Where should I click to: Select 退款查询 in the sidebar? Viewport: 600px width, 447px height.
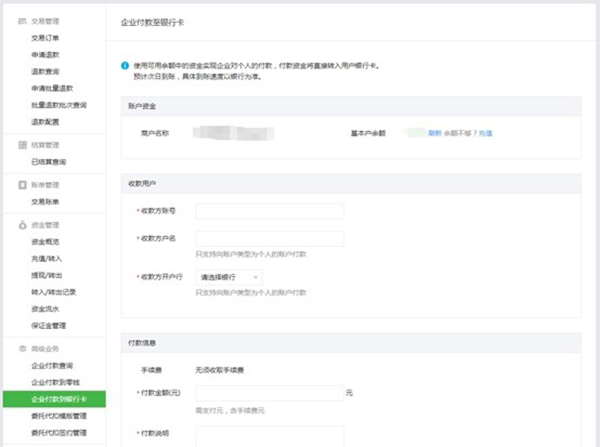(46, 71)
